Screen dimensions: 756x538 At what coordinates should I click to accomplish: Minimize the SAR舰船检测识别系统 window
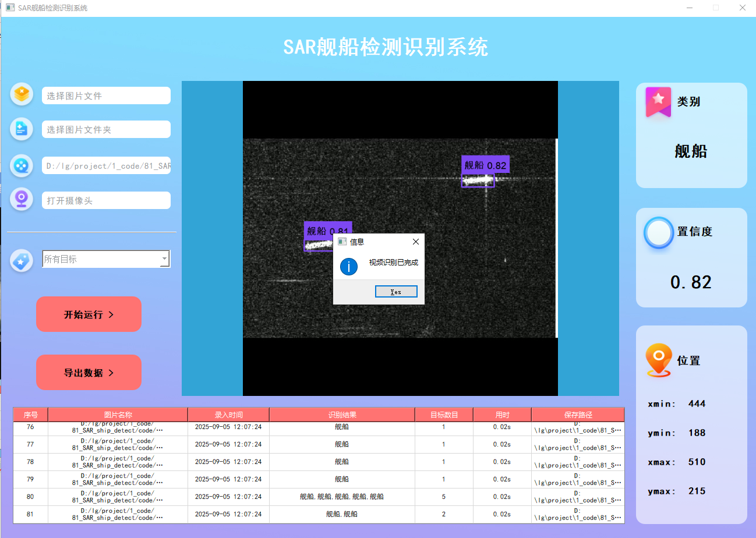[x=690, y=8]
